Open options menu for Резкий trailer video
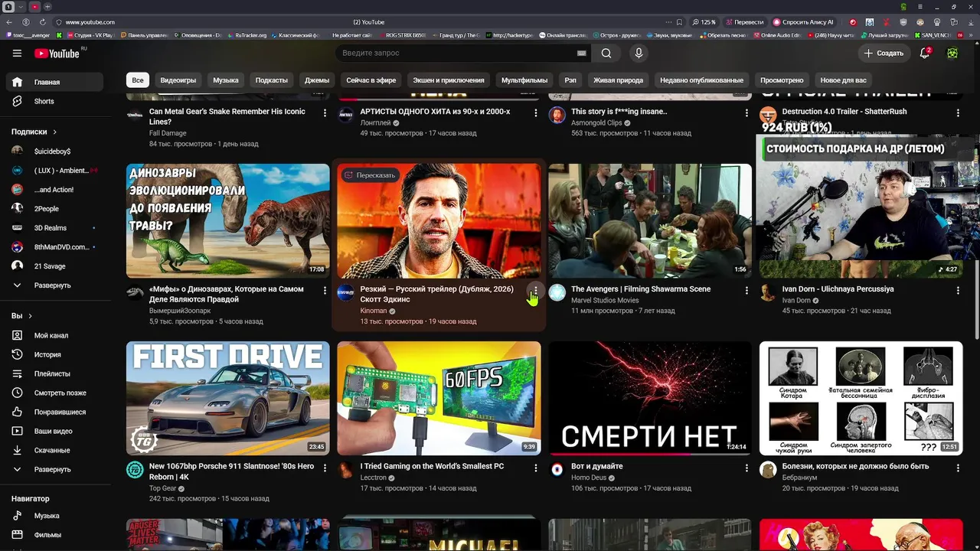This screenshot has width=980, height=551. (536, 291)
